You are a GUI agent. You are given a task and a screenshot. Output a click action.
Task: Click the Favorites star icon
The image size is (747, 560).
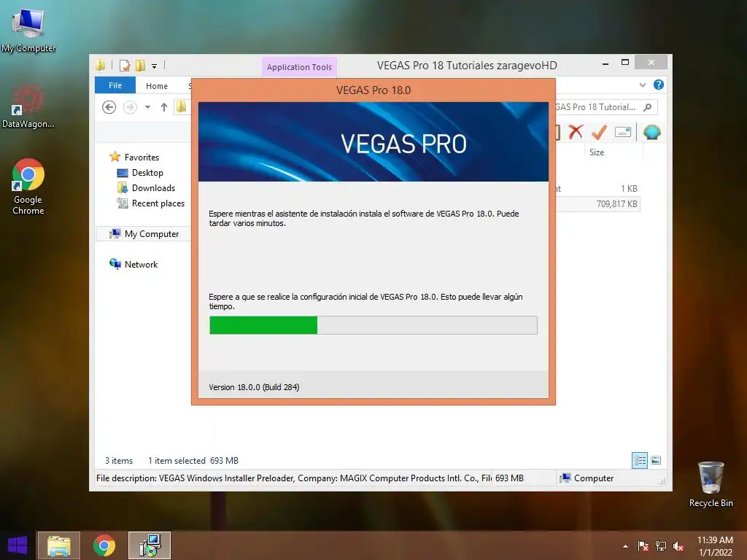pyautogui.click(x=115, y=157)
